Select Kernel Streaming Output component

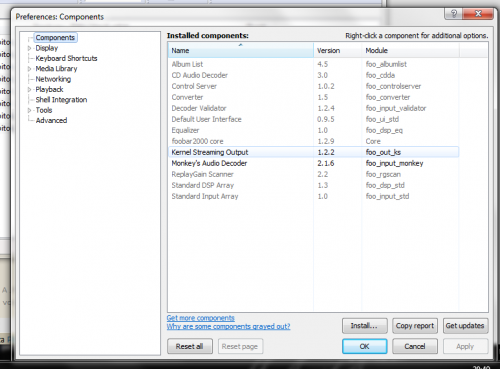314,152
